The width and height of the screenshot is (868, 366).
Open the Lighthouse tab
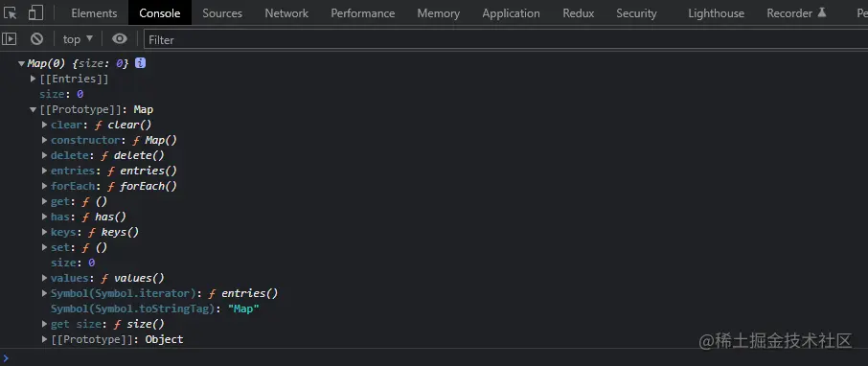coord(716,13)
